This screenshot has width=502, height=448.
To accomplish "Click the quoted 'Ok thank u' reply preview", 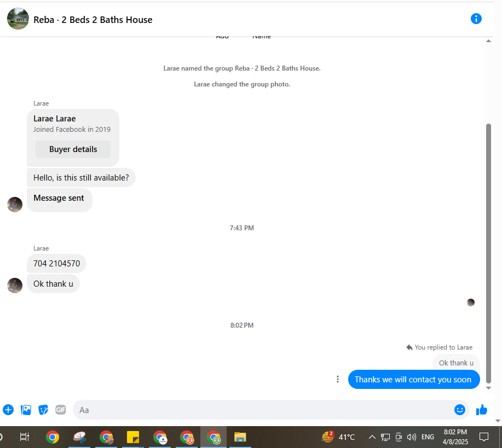I will (456, 363).
